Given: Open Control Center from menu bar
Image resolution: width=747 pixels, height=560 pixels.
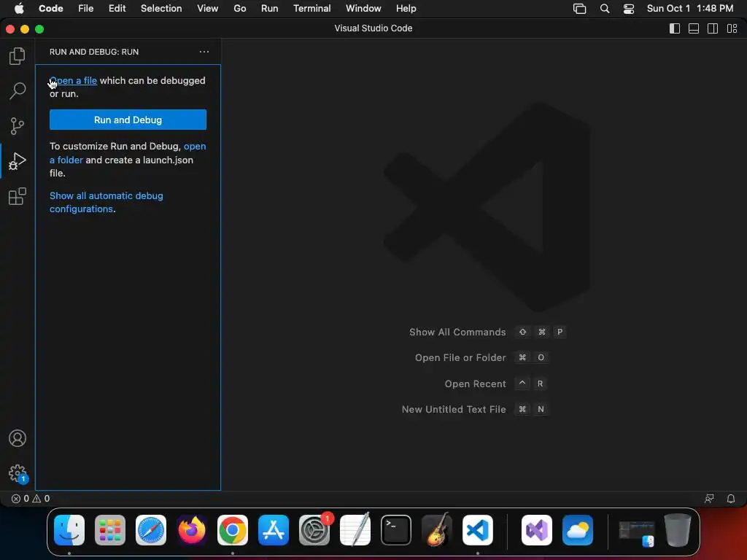Looking at the screenshot, I should pos(629,9).
